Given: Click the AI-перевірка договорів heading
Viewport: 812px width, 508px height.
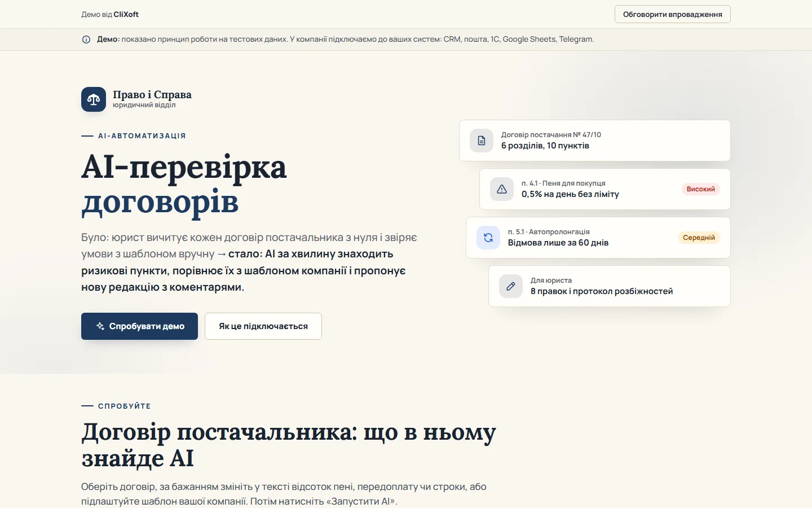Looking at the screenshot, I should click(184, 184).
